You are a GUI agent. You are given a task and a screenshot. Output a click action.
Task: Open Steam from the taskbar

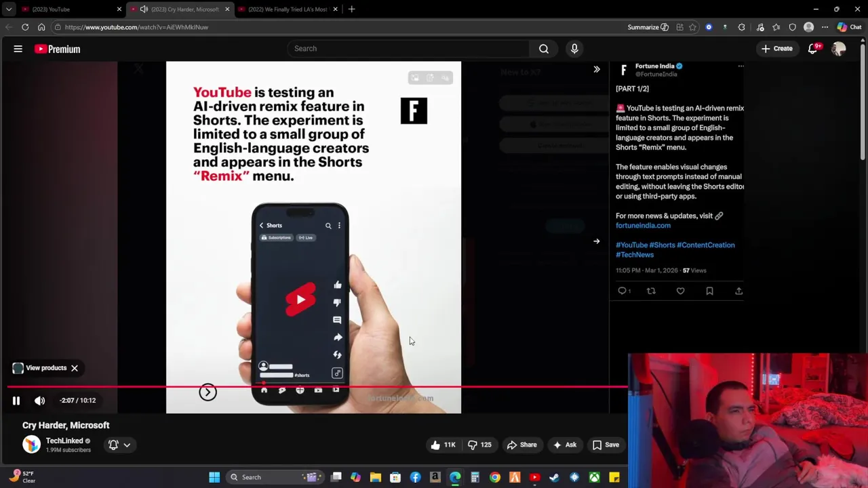(x=554, y=477)
